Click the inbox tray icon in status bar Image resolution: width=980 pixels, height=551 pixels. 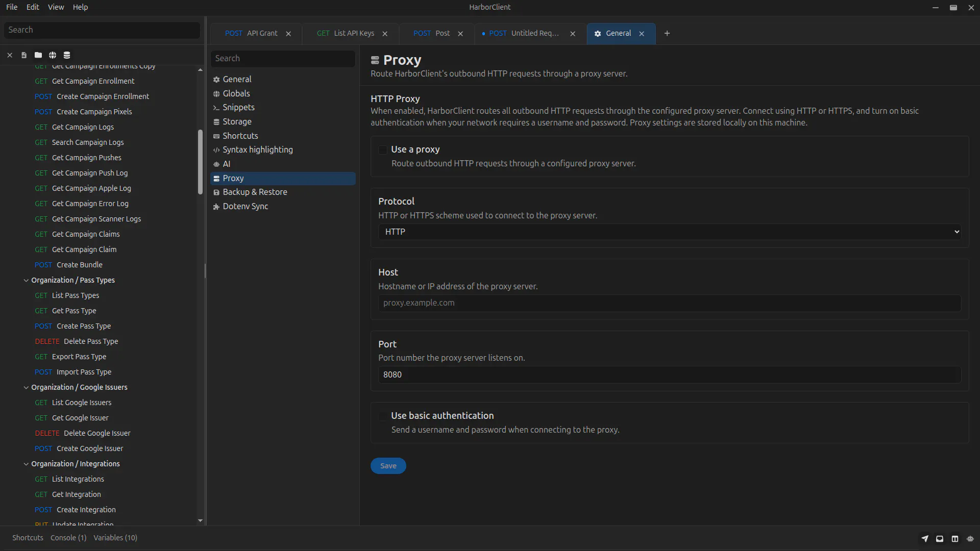940,538
